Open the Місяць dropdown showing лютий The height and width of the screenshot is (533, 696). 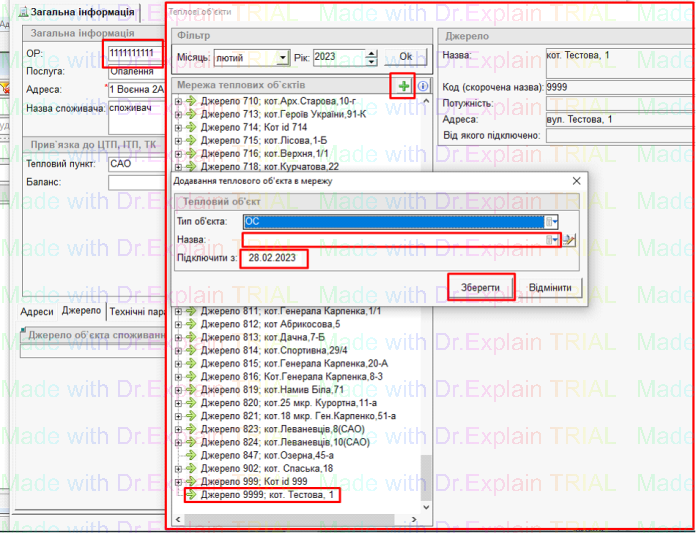283,58
